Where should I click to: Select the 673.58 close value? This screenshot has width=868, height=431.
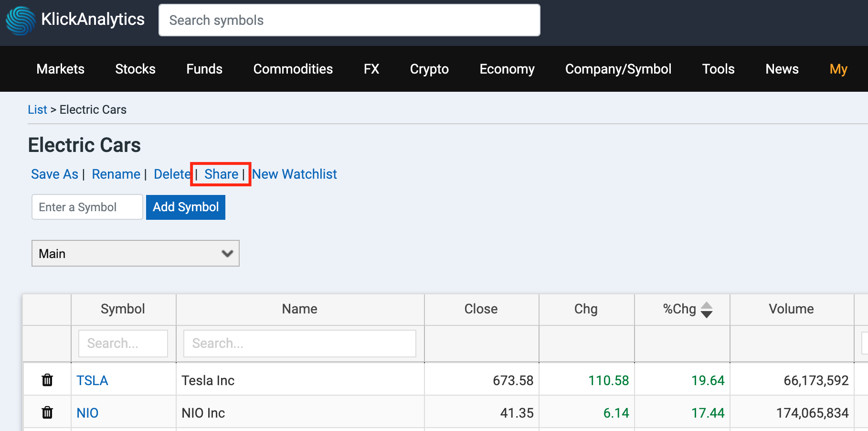[x=513, y=380]
